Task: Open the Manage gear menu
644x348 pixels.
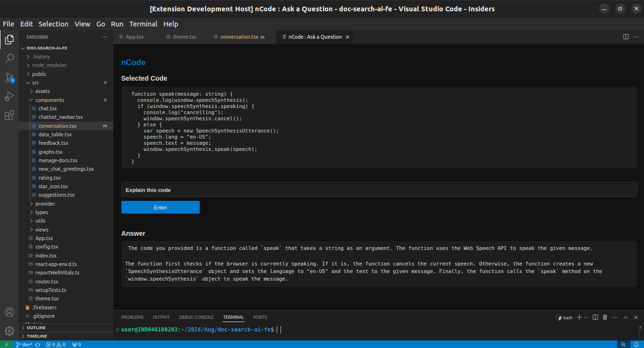Action: pyautogui.click(x=9, y=331)
